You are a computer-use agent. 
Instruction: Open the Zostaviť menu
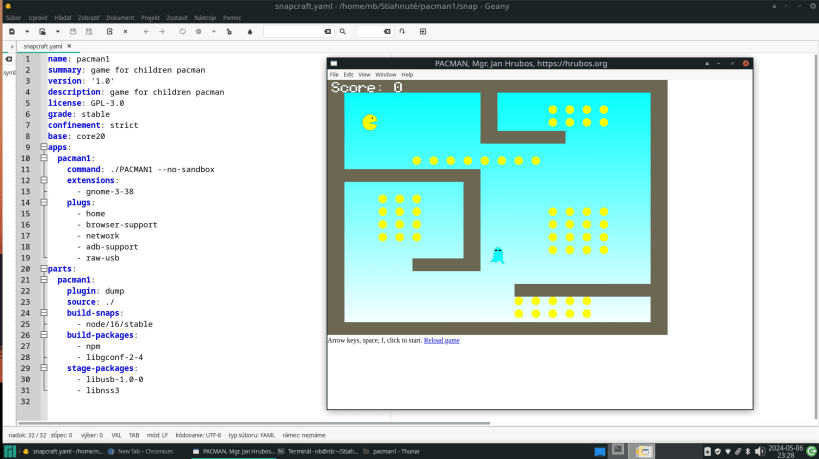click(177, 18)
